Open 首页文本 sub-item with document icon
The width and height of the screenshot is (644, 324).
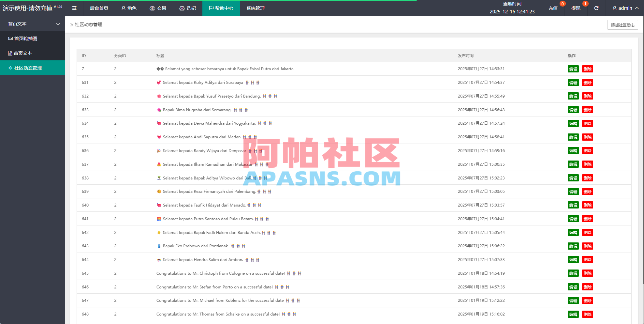pyautogui.click(x=33, y=53)
